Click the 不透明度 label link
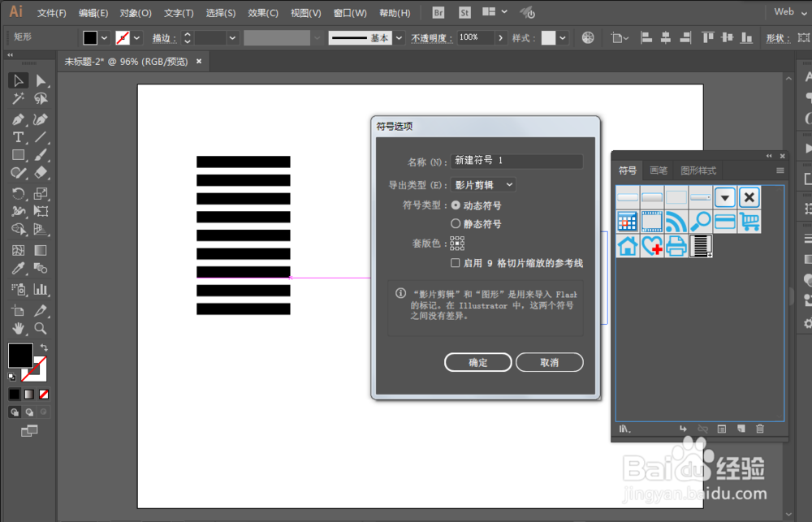 point(432,38)
